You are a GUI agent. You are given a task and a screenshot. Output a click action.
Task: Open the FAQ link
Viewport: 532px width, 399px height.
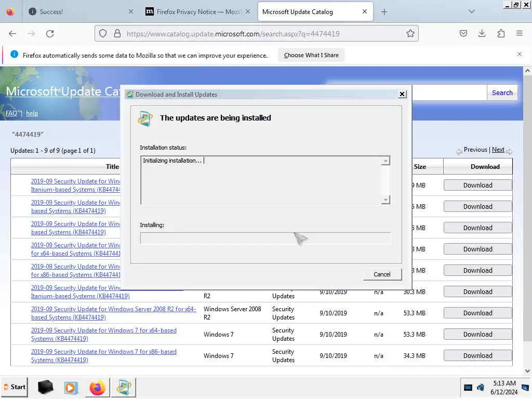tap(11, 113)
